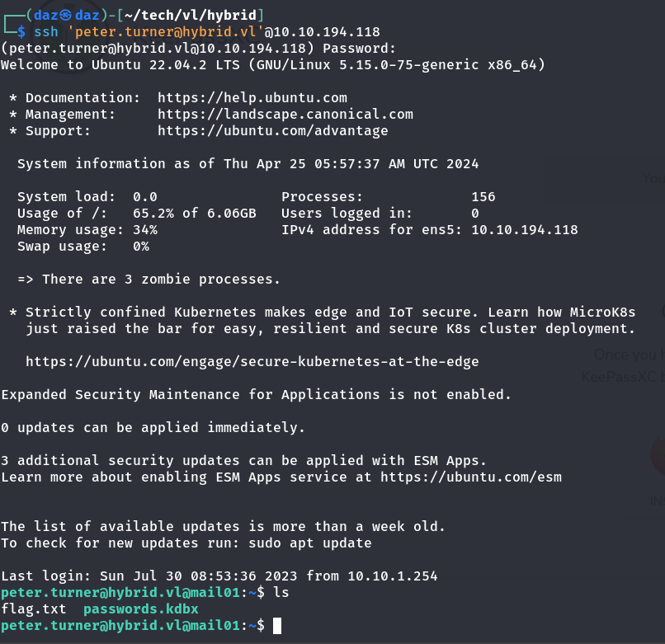
Task: Select the passwords.kdbx file name
Action: 140,609
